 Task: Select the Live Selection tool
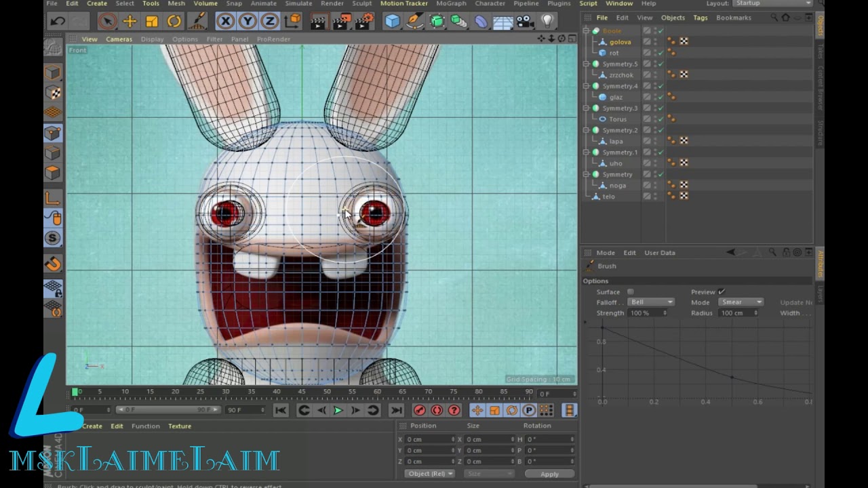pyautogui.click(x=107, y=21)
